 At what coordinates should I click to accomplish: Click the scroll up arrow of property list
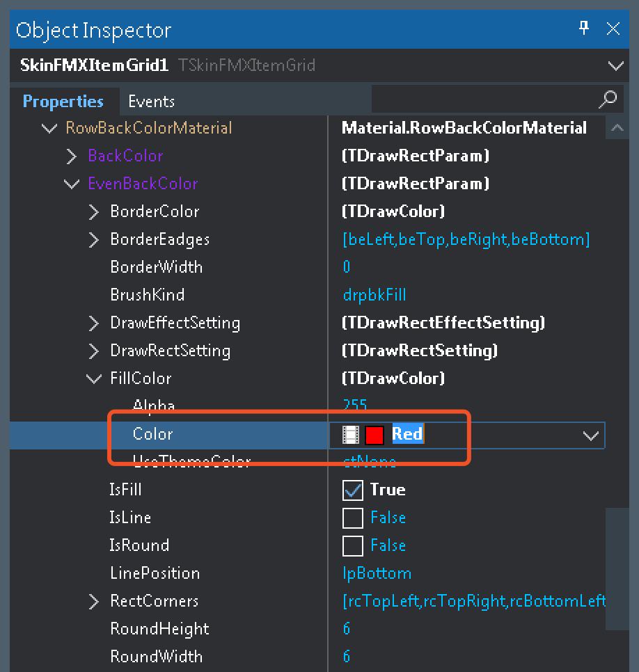(617, 128)
